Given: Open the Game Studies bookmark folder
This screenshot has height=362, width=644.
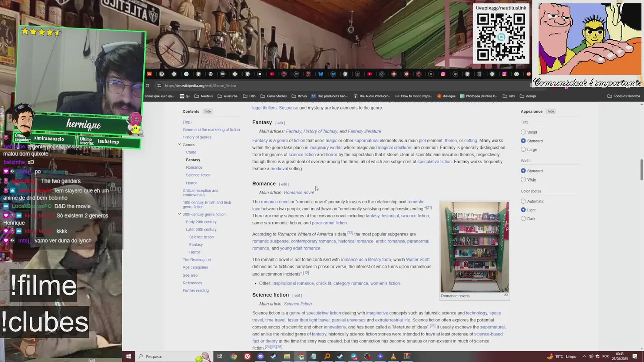Looking at the screenshot, I should (x=273, y=96).
